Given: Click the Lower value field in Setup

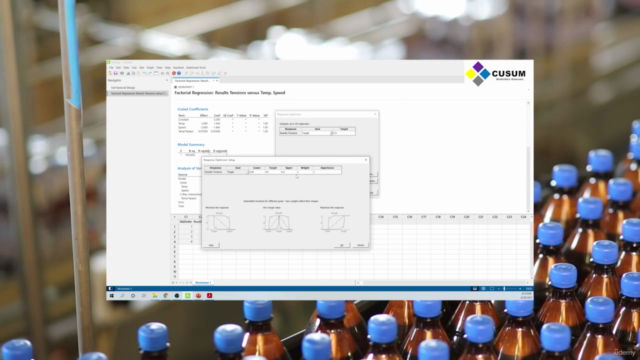Looking at the screenshot, I should pos(257,172).
